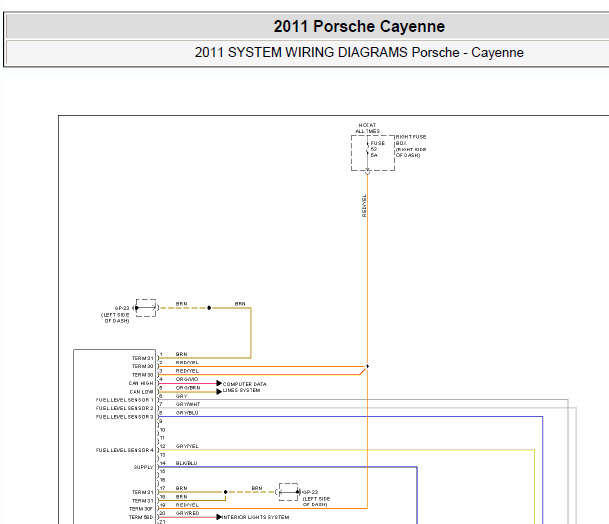Click the "BRN" wire label at pin 18
609x524 pixels.
[181, 497]
